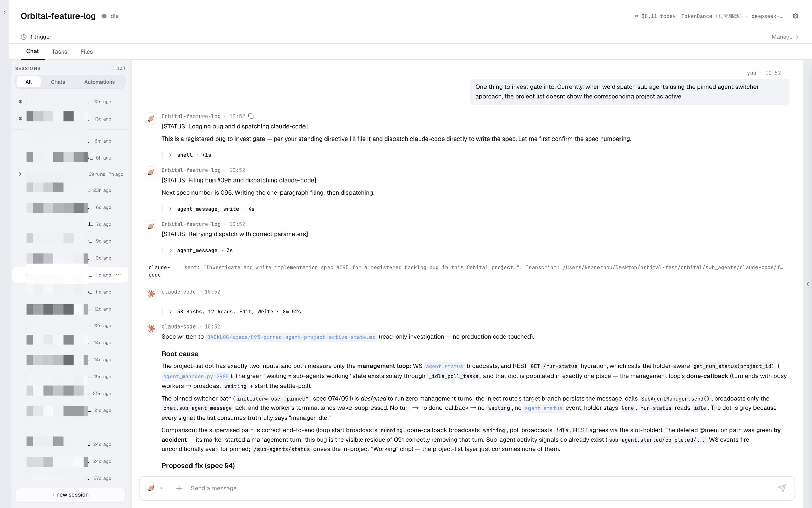The width and height of the screenshot is (812, 508).
Task: Open the session from 19d ago
Action: tap(70, 377)
